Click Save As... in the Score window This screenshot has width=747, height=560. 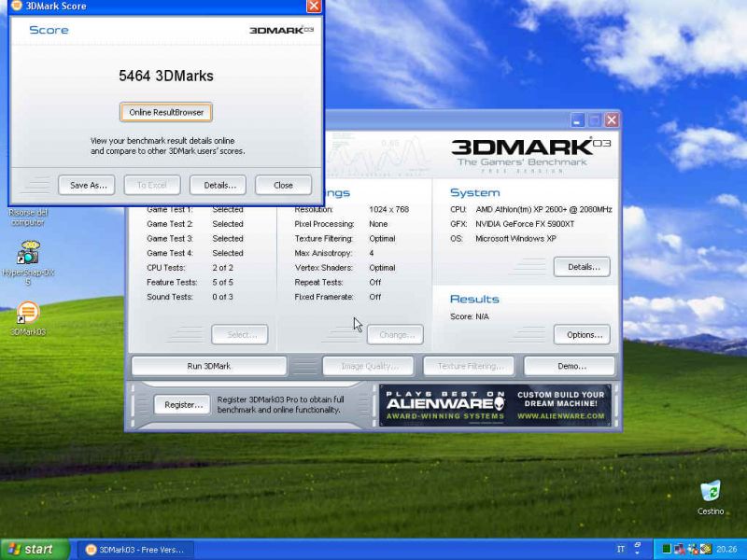87,185
